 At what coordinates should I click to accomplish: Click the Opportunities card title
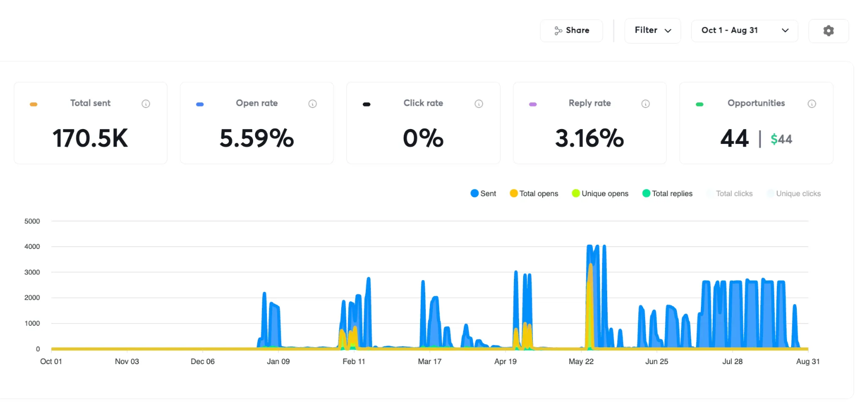756,103
